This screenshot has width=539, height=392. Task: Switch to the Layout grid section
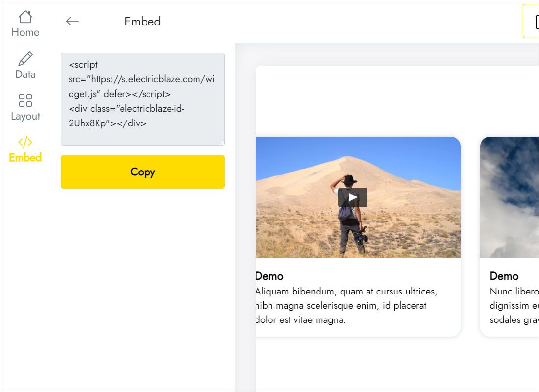[25, 107]
